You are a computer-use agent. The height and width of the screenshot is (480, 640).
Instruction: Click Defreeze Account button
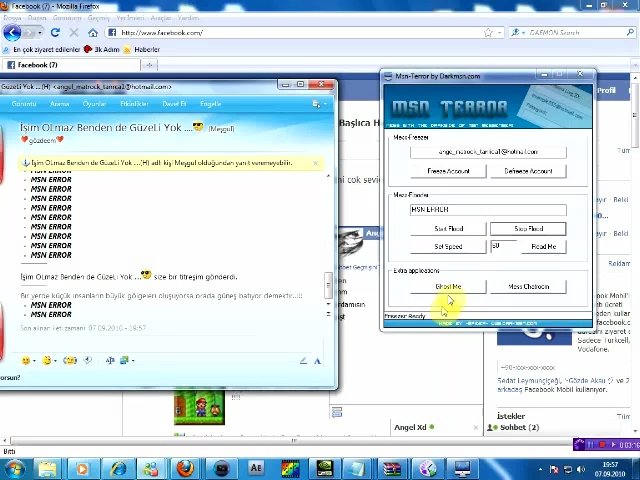click(x=528, y=171)
